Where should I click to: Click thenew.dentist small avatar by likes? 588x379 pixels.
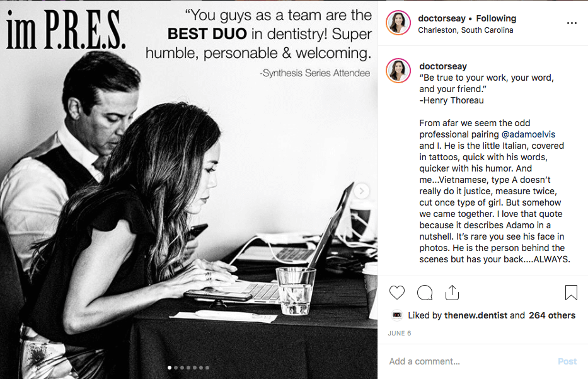point(397,315)
